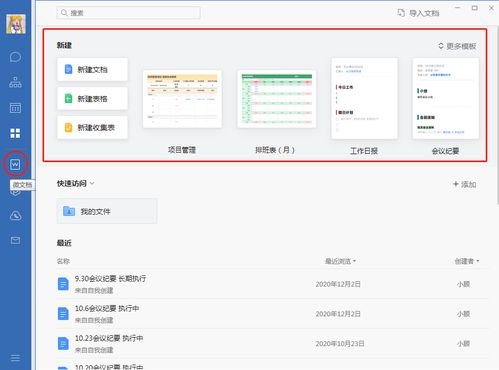Create a new collection form 新建收集表
Viewport: 499px width, 370px height.
pyautogui.click(x=92, y=127)
